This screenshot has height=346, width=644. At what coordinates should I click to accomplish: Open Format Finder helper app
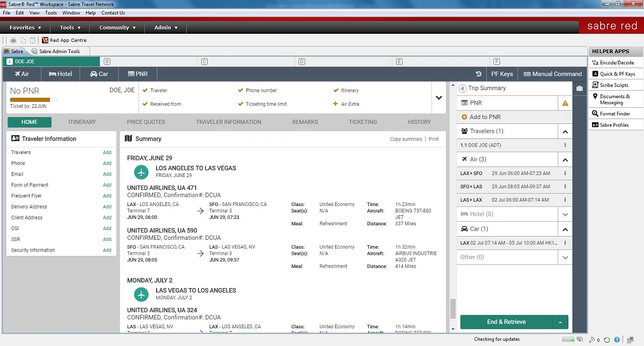616,114
